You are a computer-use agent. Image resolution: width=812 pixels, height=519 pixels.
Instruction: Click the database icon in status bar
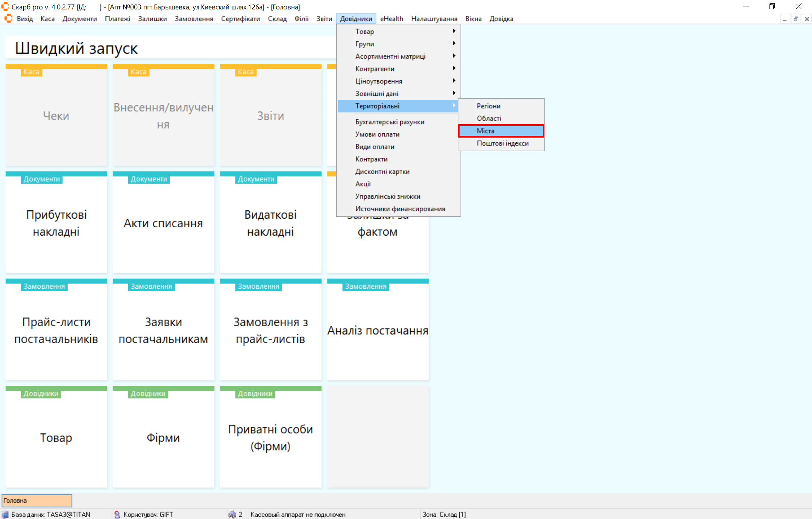coord(5,514)
